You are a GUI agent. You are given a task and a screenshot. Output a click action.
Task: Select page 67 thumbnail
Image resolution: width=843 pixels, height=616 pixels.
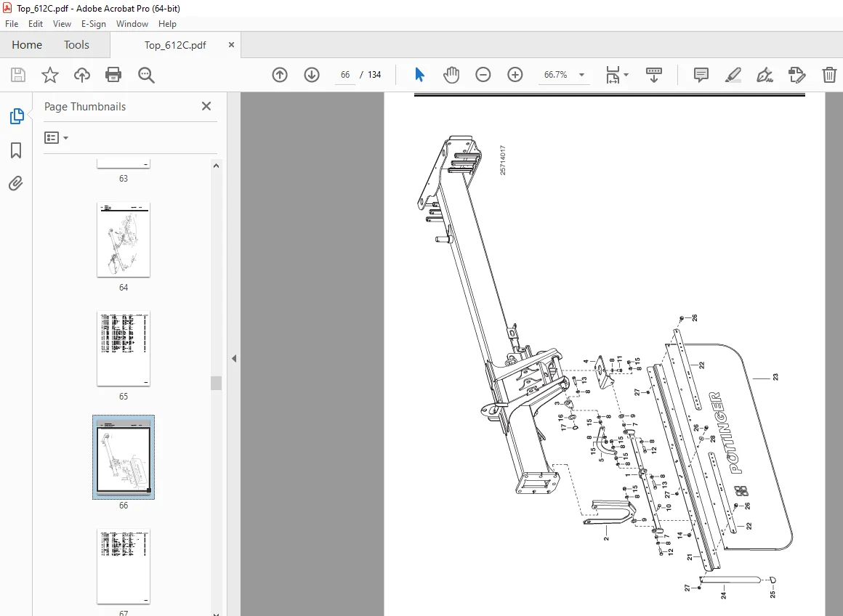click(123, 566)
